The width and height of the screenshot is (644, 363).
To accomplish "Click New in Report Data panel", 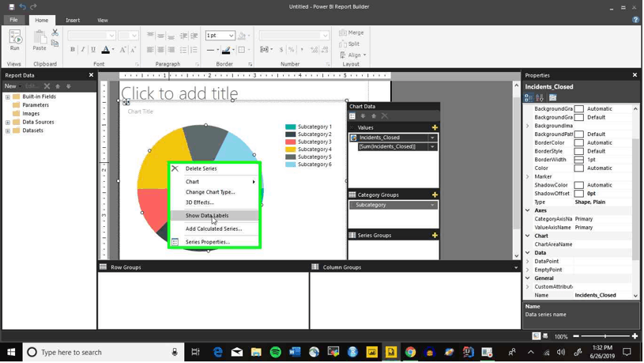I will click(11, 86).
